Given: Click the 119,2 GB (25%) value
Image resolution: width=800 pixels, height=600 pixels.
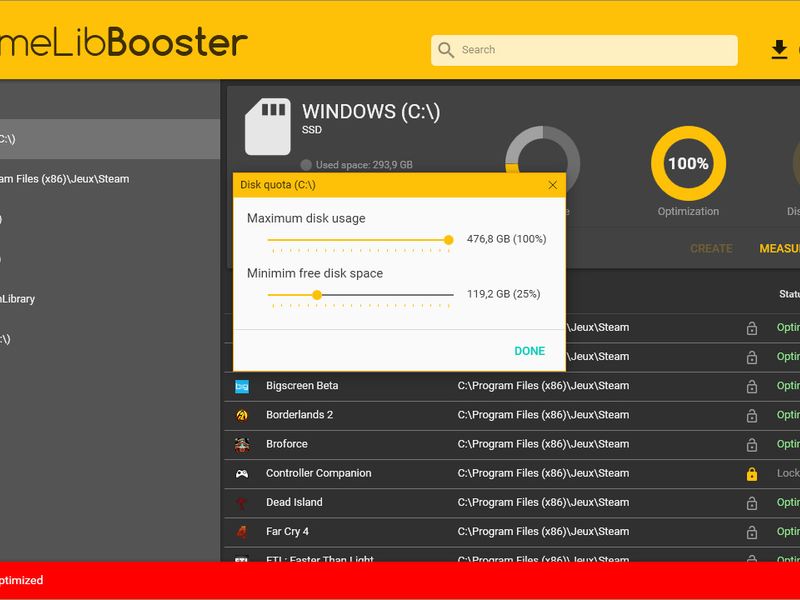Looking at the screenshot, I should (x=504, y=294).
